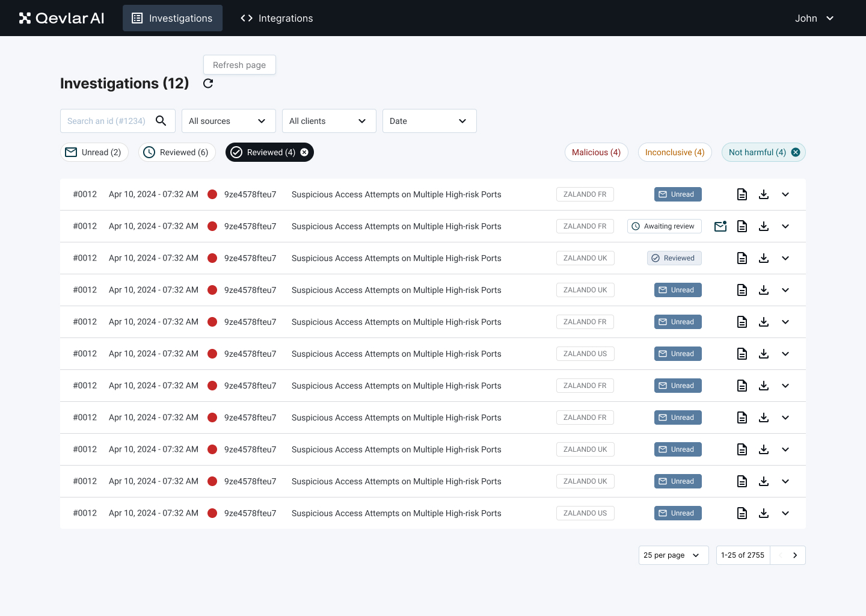Open the document icon on the Reviewed row
The height and width of the screenshot is (616, 866).
(x=742, y=257)
